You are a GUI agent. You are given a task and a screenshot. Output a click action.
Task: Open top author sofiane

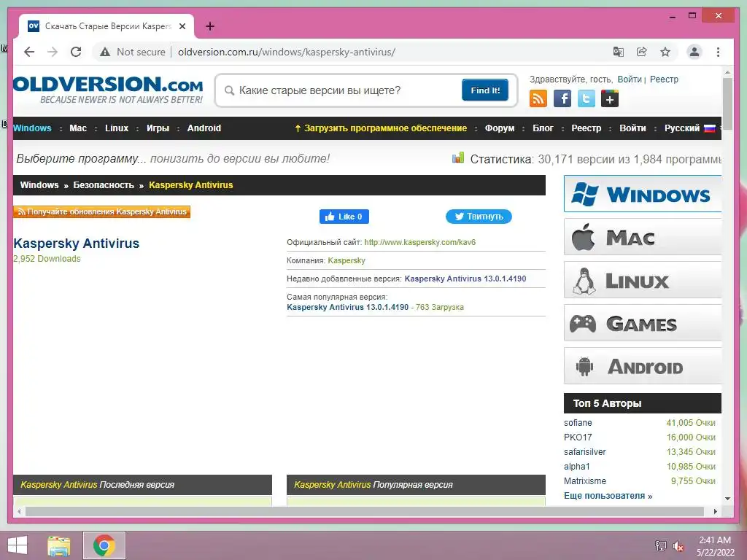pos(578,423)
